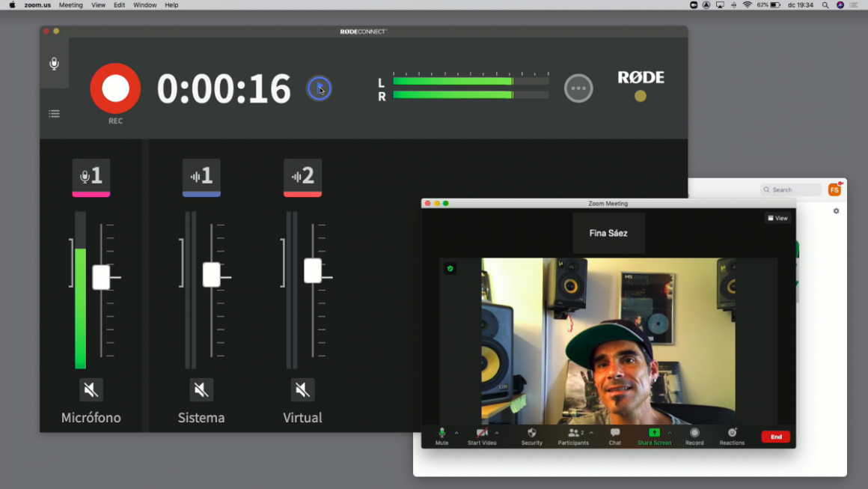Mute the Sistema channel
Screen dimensions: 868x489
(x=201, y=389)
